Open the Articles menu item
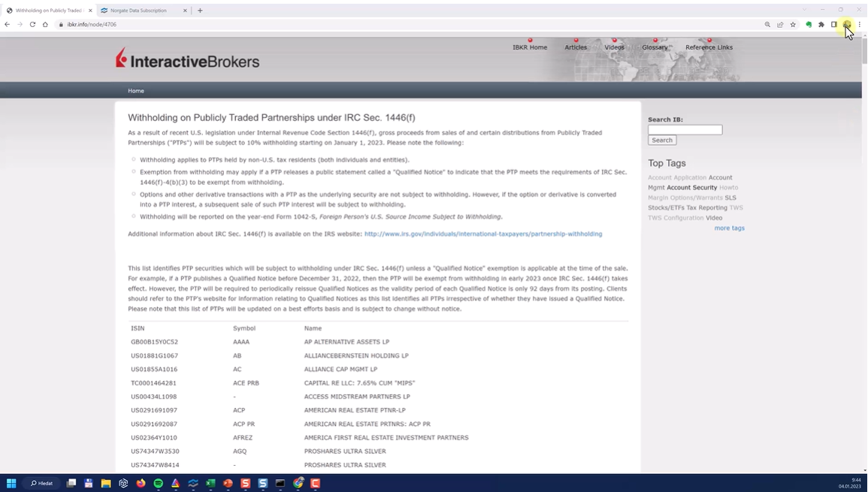The image size is (868, 492). point(576,47)
